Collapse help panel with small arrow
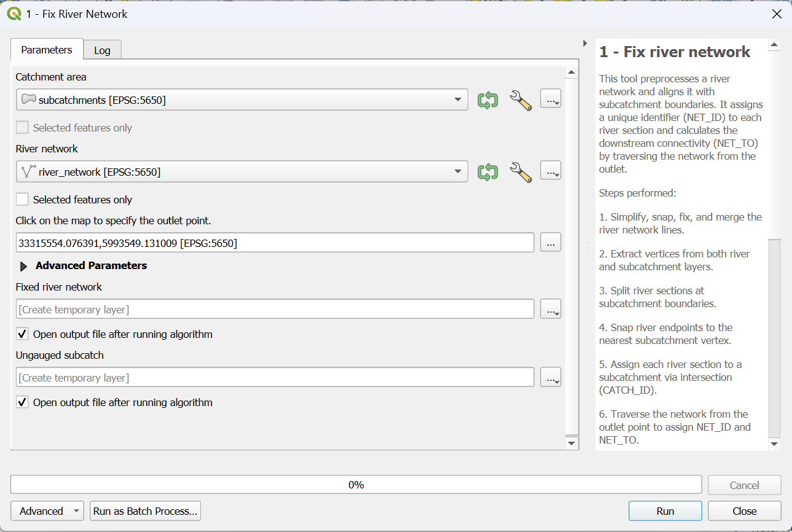The image size is (792, 532). pos(584,43)
